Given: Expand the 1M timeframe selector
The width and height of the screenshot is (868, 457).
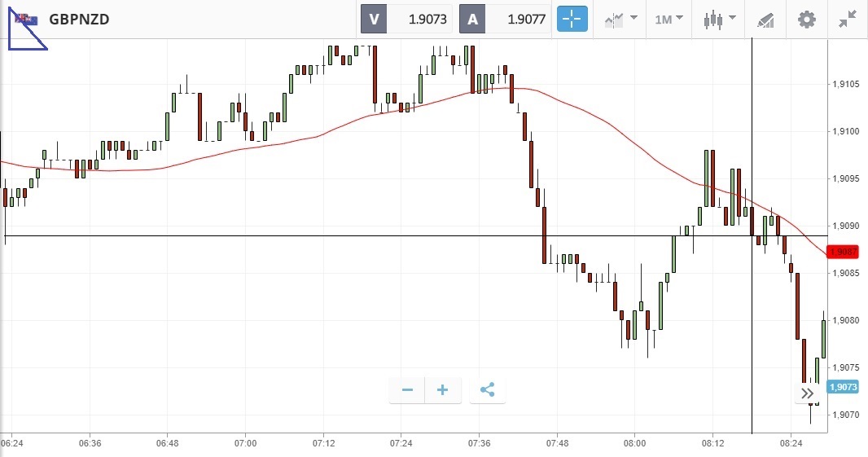Looking at the screenshot, I should pyautogui.click(x=669, y=19).
